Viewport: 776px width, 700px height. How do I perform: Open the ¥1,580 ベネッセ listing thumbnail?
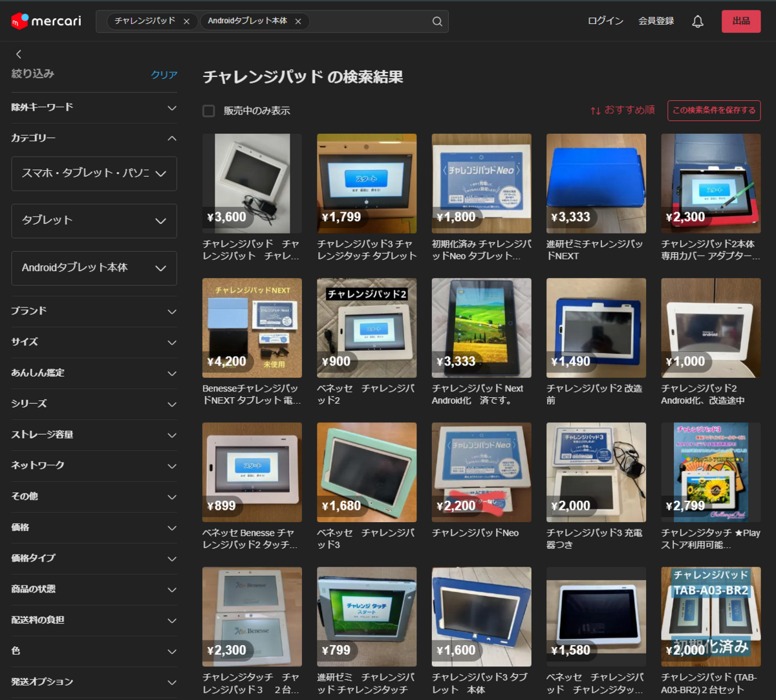596,617
